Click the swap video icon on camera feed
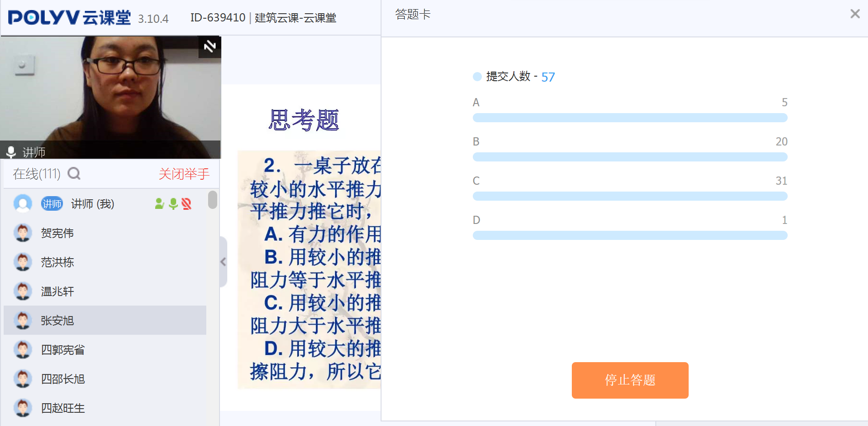 click(209, 47)
